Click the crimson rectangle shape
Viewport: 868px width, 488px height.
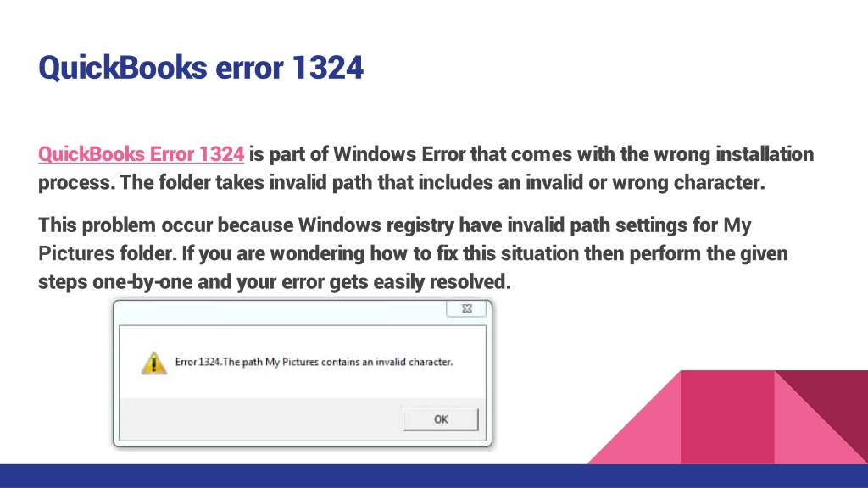click(x=727, y=417)
